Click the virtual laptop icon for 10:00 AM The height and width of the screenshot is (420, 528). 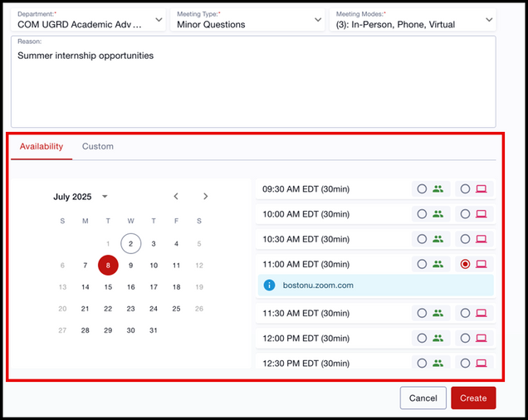(x=482, y=214)
